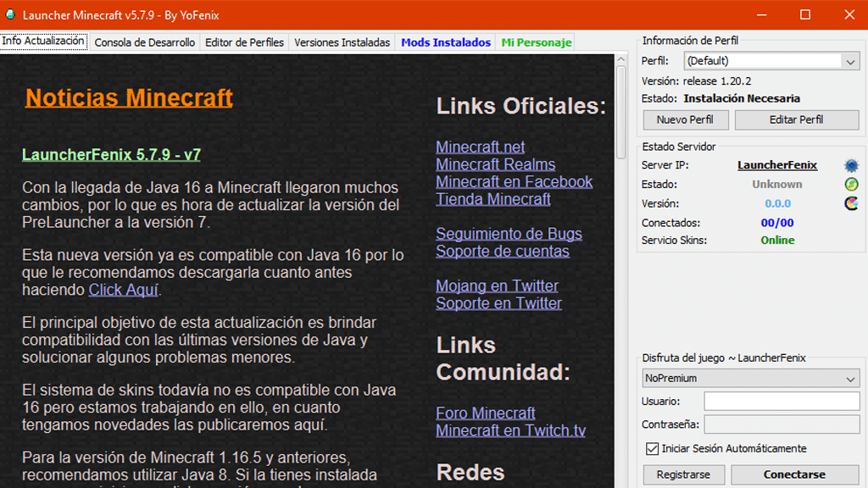Click the 'Links Oficiales:' heading
The width and height of the screenshot is (868, 488).
521,106
